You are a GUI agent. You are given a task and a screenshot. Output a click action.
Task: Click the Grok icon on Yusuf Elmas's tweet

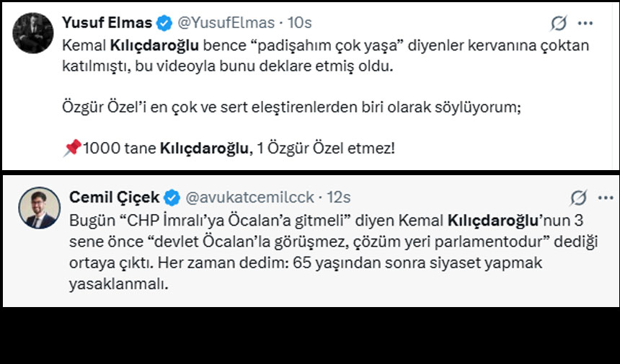coord(559,23)
